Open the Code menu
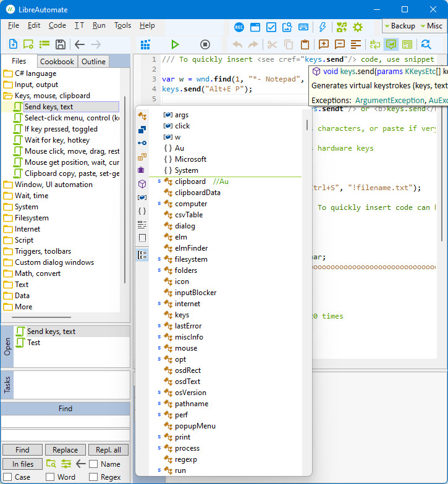Viewport: 448px width, 484px height. pyautogui.click(x=57, y=25)
